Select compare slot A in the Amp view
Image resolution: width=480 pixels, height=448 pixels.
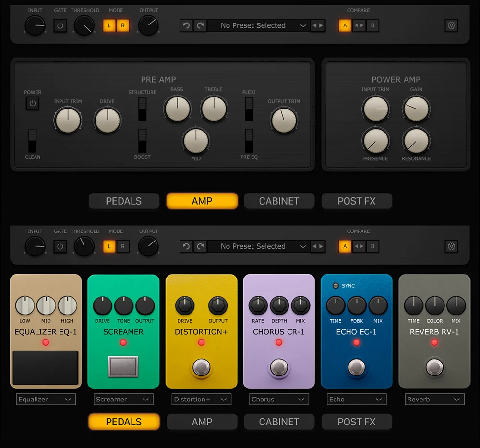345,25
